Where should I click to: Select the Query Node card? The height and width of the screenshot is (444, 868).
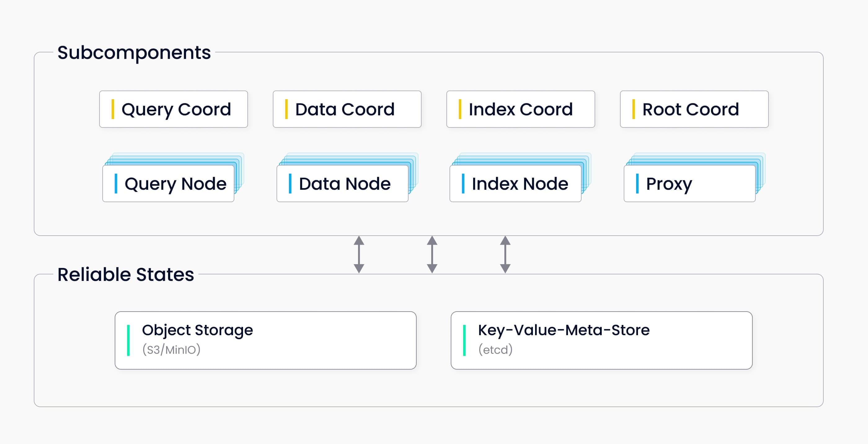pyautogui.click(x=168, y=184)
